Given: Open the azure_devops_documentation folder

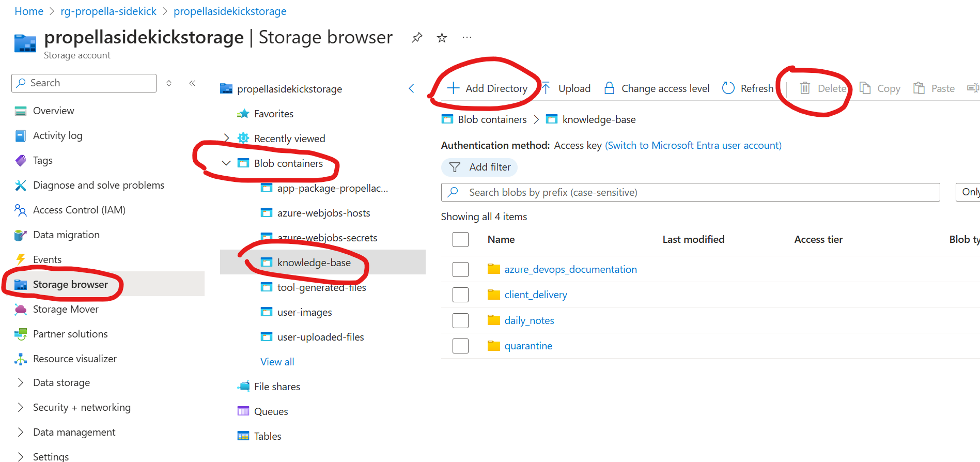Looking at the screenshot, I should (570, 269).
